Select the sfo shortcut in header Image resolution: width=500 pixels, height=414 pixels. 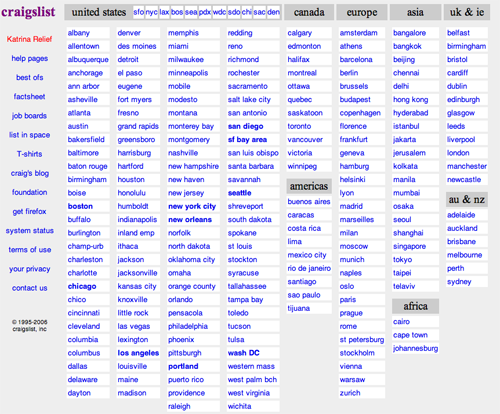[138, 12]
